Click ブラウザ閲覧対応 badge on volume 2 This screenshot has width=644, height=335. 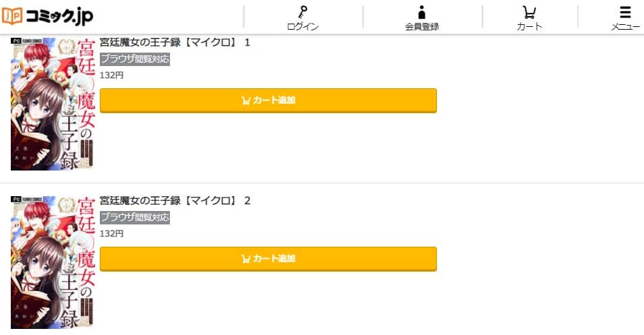pos(135,218)
